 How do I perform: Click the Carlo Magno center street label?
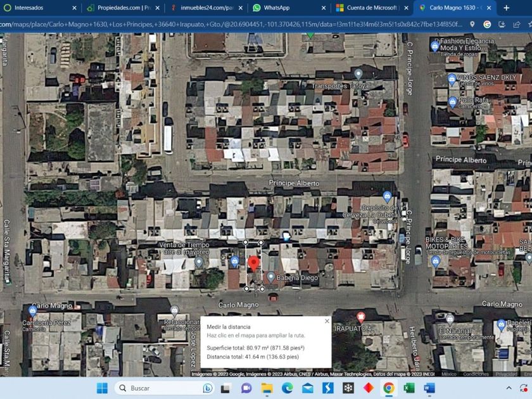pos(238,305)
